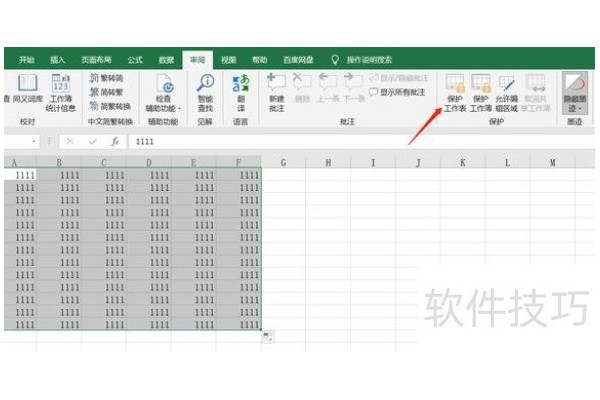Select column A header
600x400 pixels.
[20, 163]
